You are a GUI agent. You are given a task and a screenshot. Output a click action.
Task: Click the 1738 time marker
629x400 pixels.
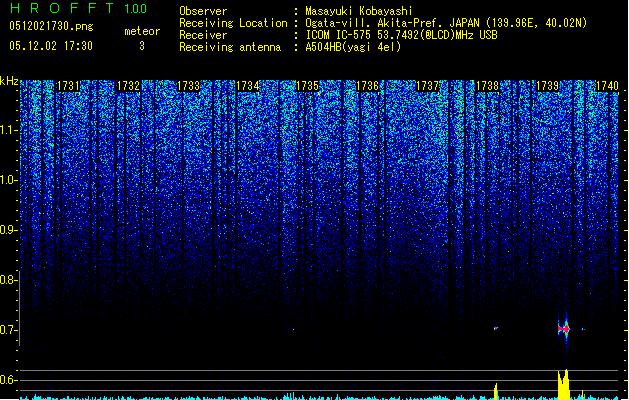click(x=487, y=86)
